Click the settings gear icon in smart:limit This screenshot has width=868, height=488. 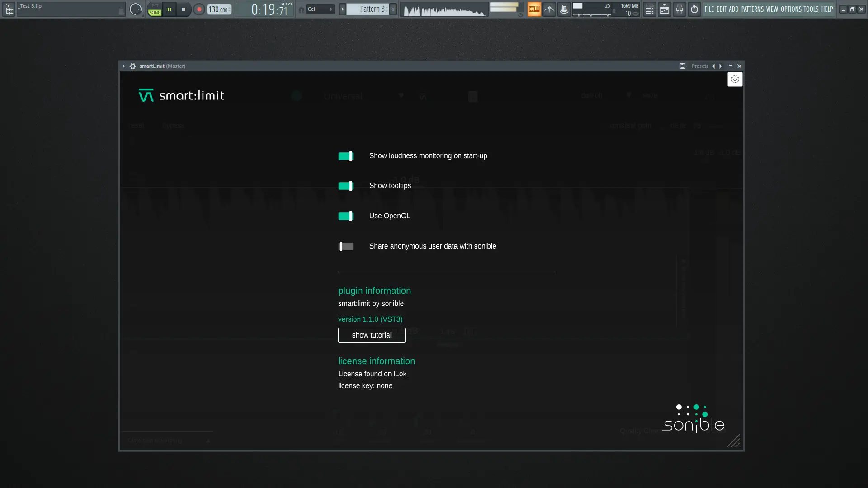[735, 80]
